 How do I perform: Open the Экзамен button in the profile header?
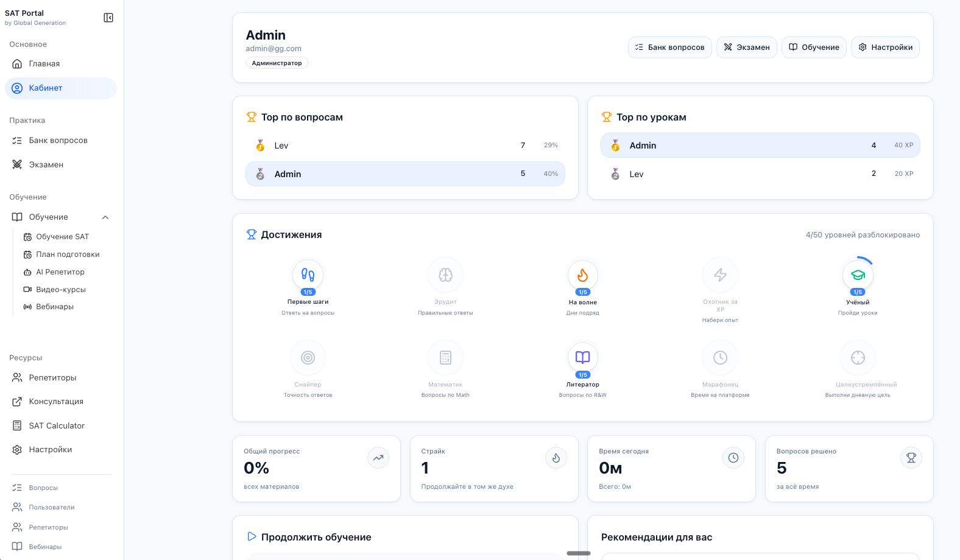pyautogui.click(x=746, y=47)
